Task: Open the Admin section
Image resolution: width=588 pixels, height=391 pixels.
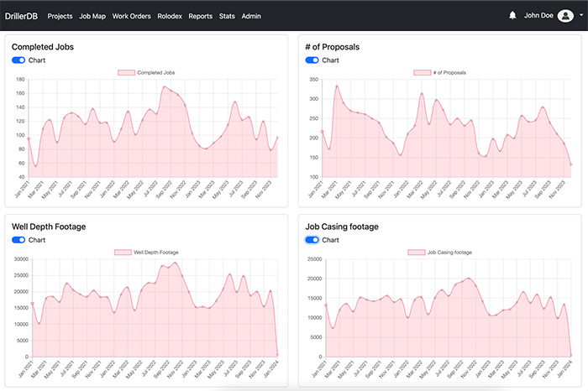Action: [251, 16]
